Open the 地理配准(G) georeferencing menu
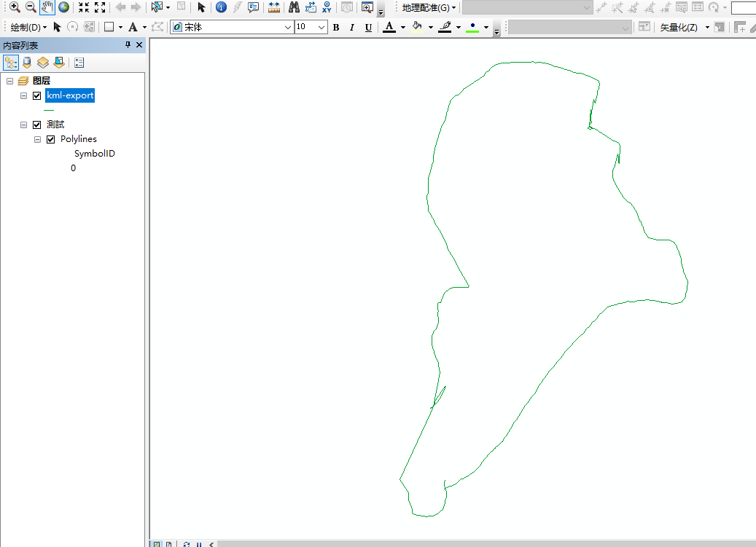756x547 pixels. [x=429, y=8]
